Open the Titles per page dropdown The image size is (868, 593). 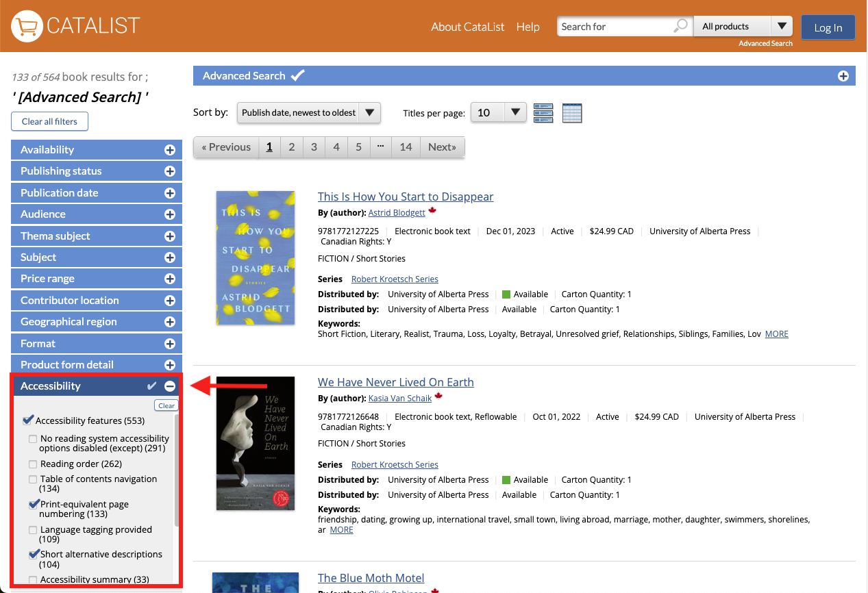(498, 112)
